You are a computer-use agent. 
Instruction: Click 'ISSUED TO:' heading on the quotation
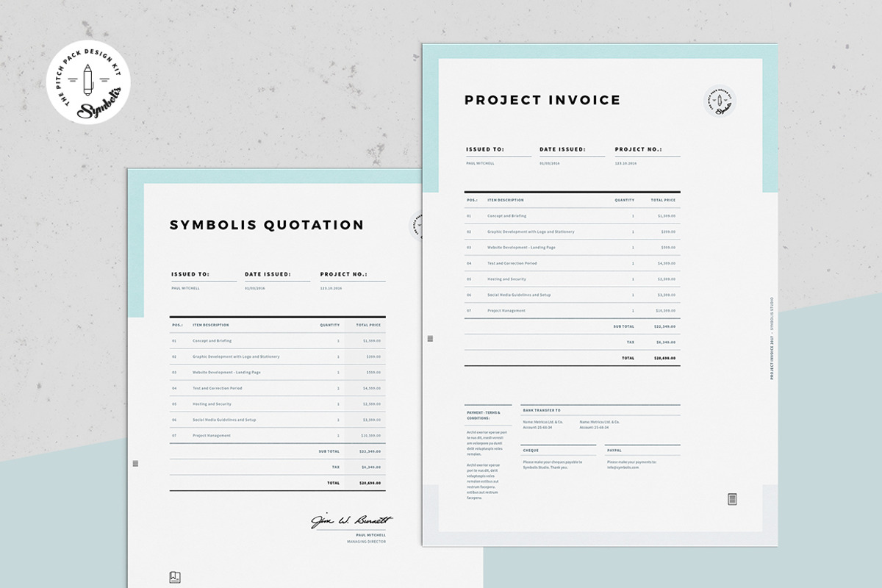pyautogui.click(x=190, y=274)
